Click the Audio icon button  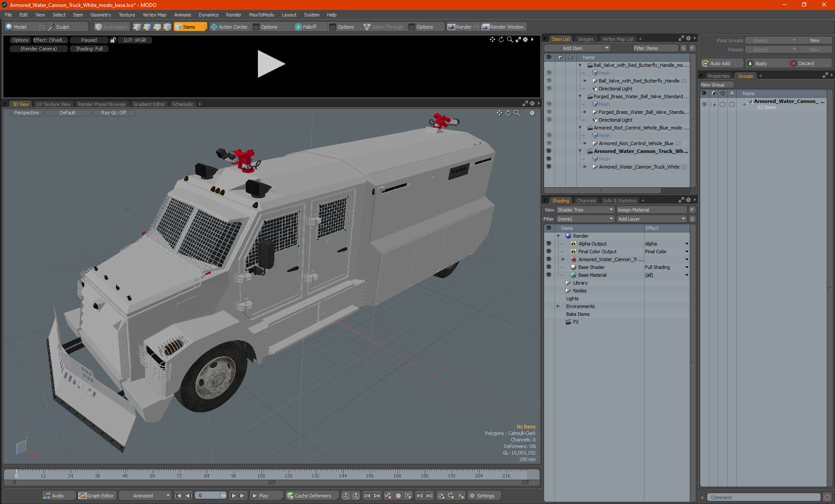[x=47, y=496]
